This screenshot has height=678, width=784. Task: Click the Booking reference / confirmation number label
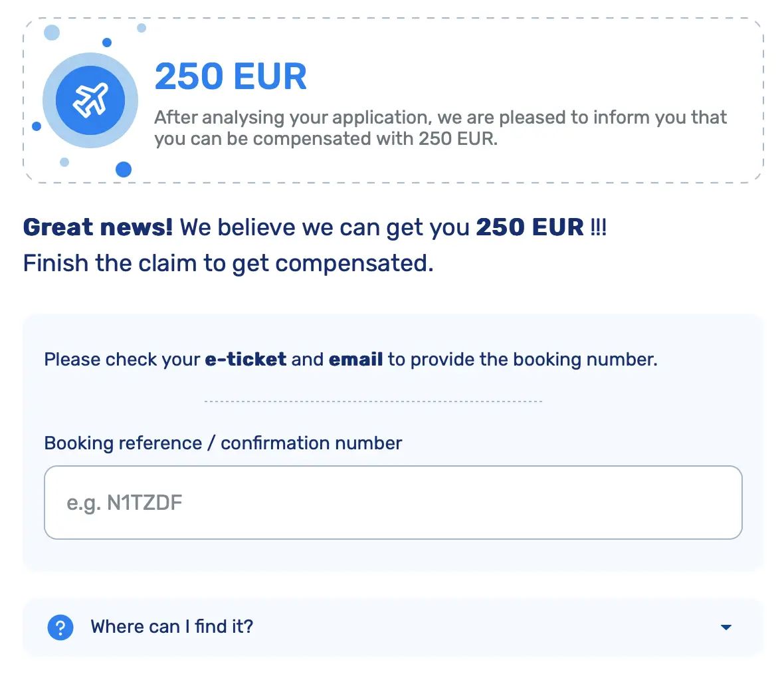coord(223,443)
